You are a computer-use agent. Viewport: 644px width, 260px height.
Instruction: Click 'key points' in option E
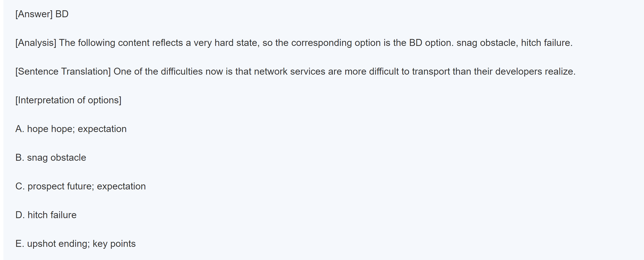pos(114,244)
